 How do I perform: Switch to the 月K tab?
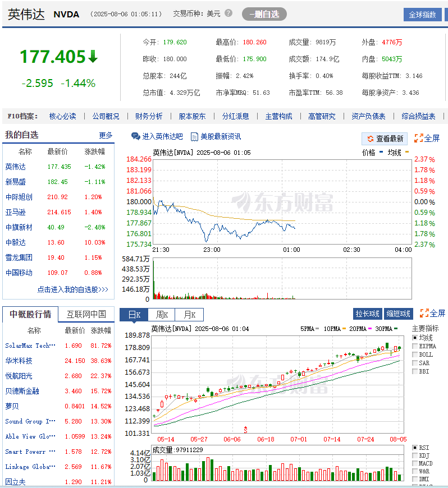(189, 315)
